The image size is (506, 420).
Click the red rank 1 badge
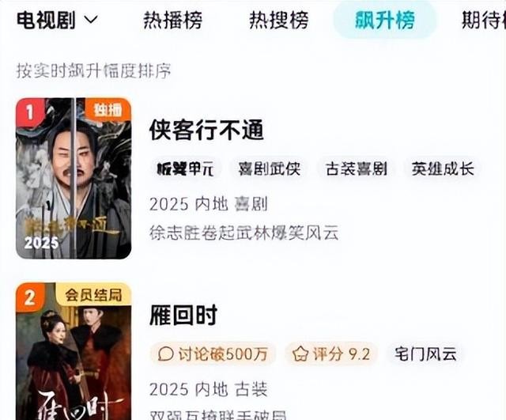coord(29,112)
